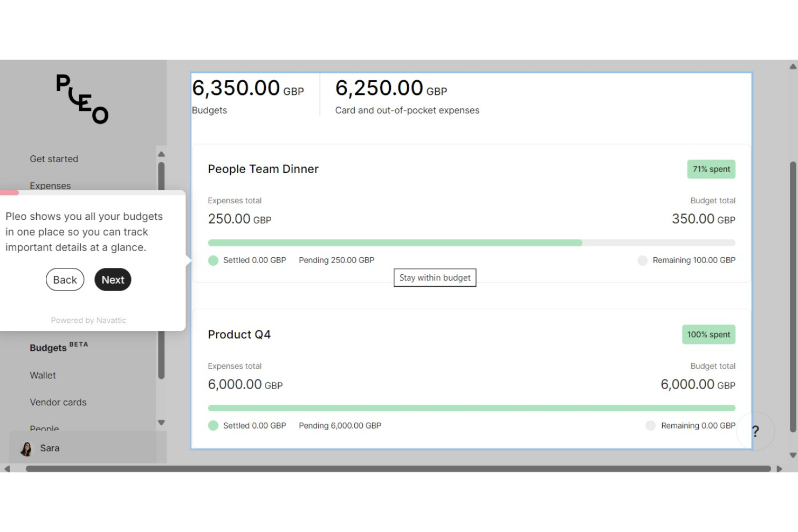Open the Expenses section

50,185
